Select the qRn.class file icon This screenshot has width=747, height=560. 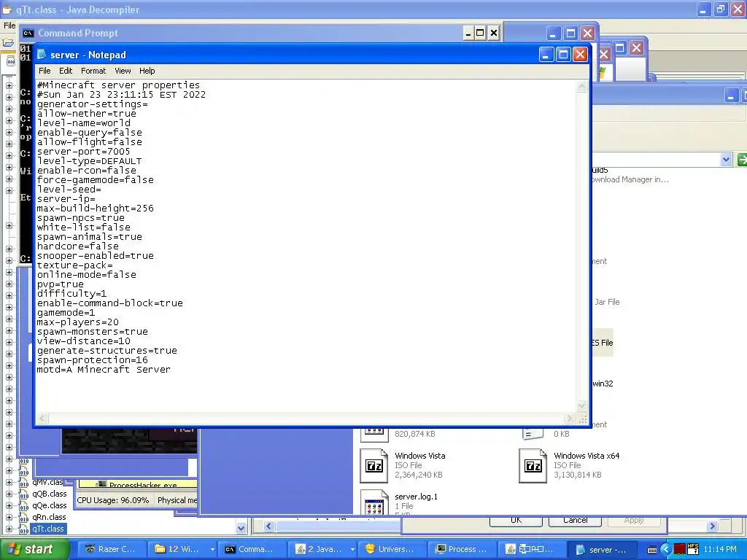(24, 517)
